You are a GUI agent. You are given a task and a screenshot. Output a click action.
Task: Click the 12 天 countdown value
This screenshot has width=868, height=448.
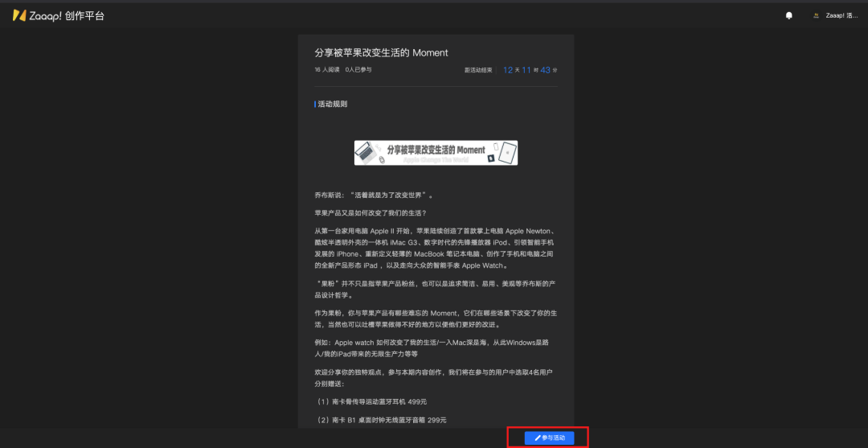coord(511,70)
